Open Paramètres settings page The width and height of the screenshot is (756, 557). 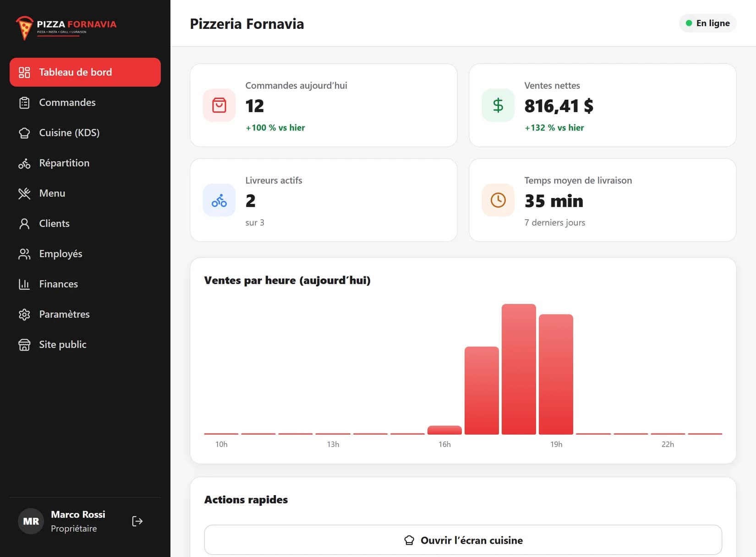coord(85,314)
